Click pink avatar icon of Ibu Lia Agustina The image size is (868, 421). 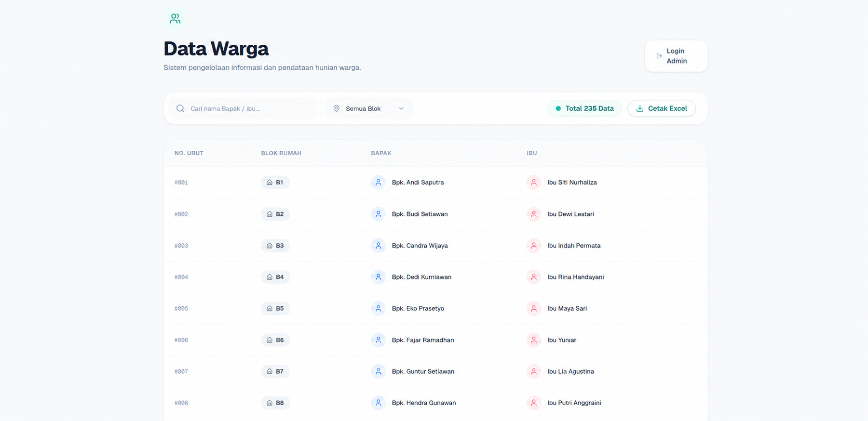[534, 371]
